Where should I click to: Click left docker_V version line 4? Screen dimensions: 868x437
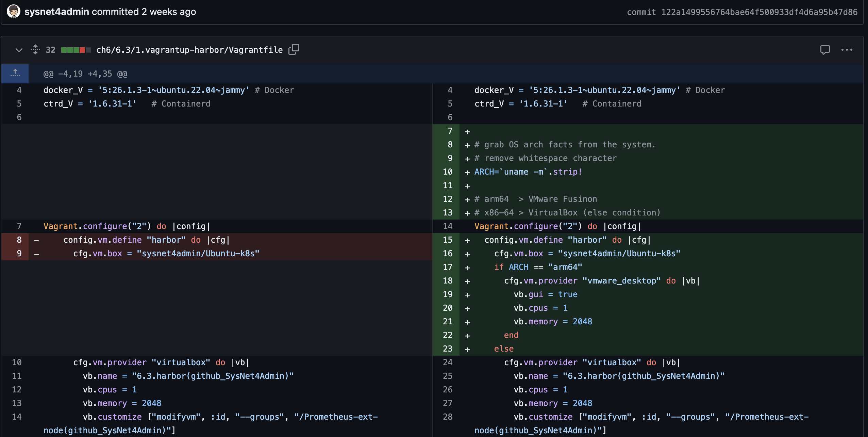point(169,90)
